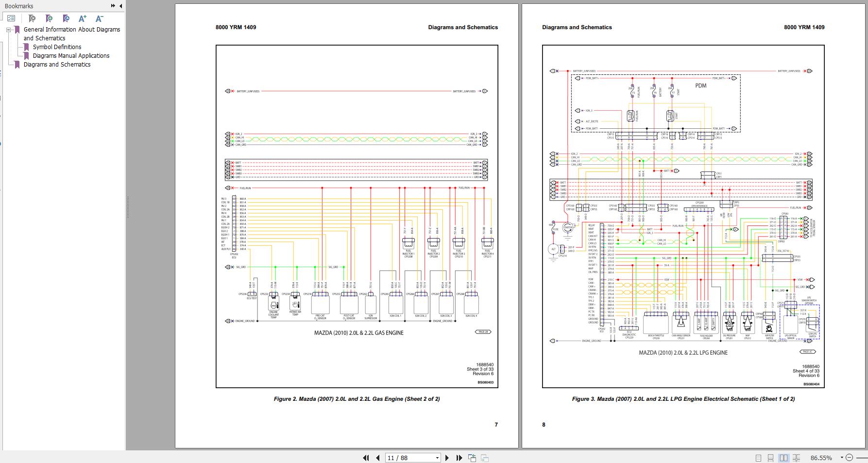This screenshot has width=868, height=463.
Task: Switch to single page view mode
Action: tap(758, 458)
